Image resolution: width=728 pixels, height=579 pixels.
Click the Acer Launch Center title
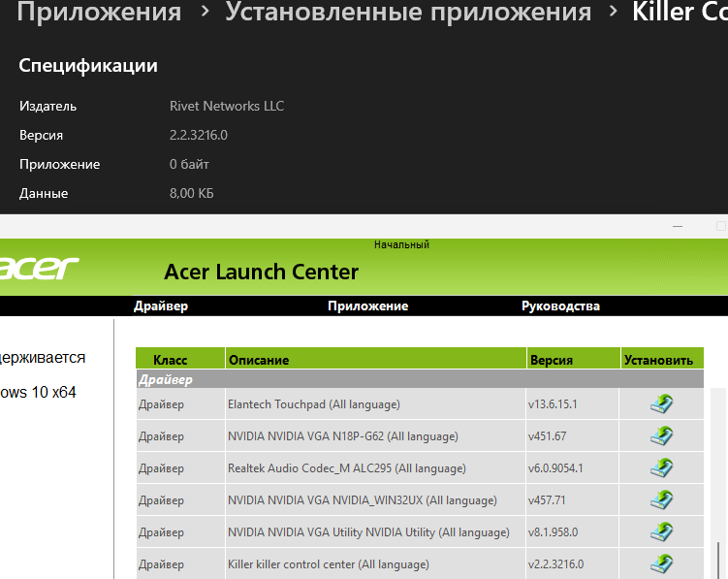pyautogui.click(x=262, y=272)
